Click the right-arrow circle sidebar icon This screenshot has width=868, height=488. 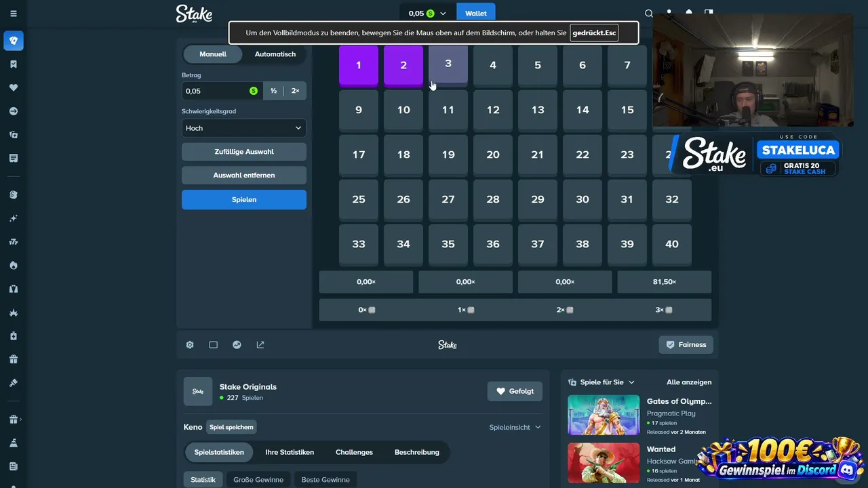14,111
